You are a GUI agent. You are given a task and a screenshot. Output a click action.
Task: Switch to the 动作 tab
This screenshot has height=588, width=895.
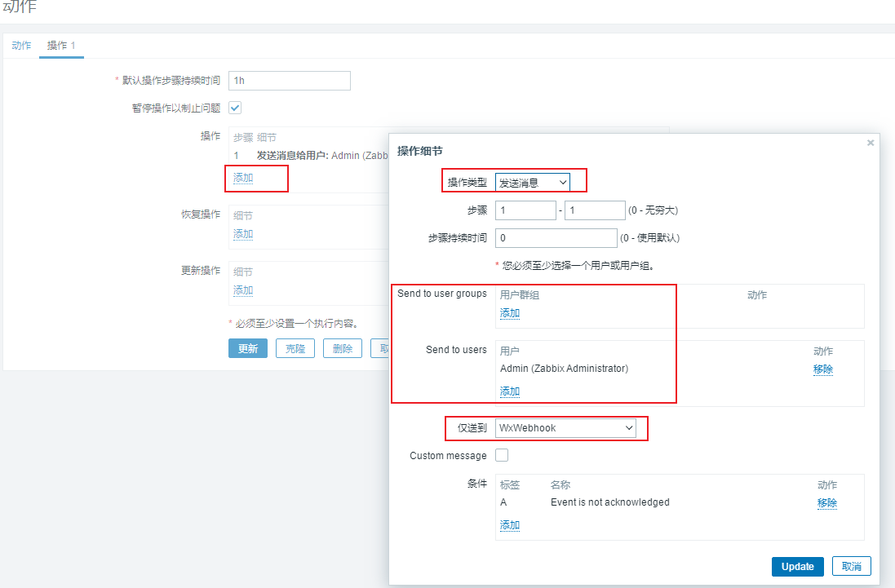click(21, 46)
